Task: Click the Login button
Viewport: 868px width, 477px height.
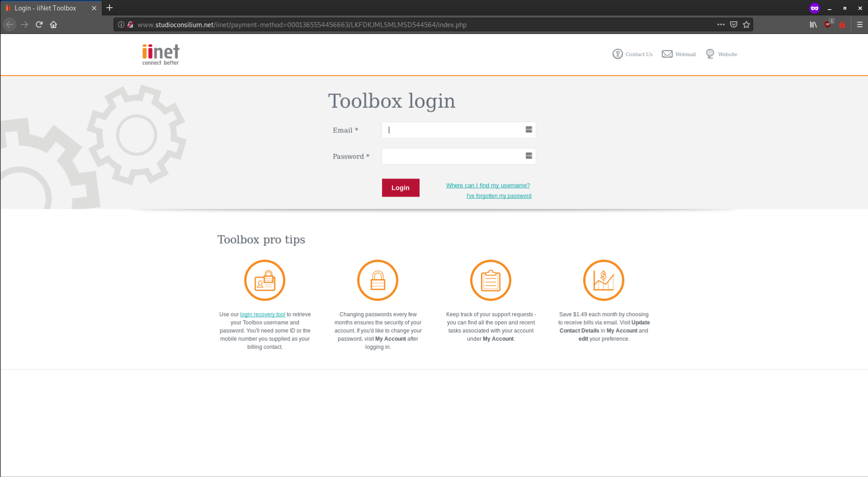Action: pyautogui.click(x=400, y=188)
